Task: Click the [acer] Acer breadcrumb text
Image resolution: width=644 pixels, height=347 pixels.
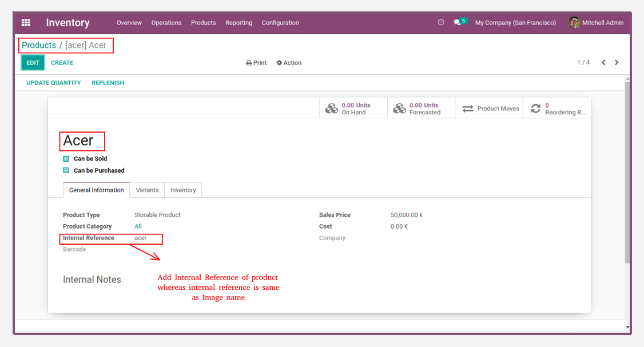Action: [x=86, y=45]
